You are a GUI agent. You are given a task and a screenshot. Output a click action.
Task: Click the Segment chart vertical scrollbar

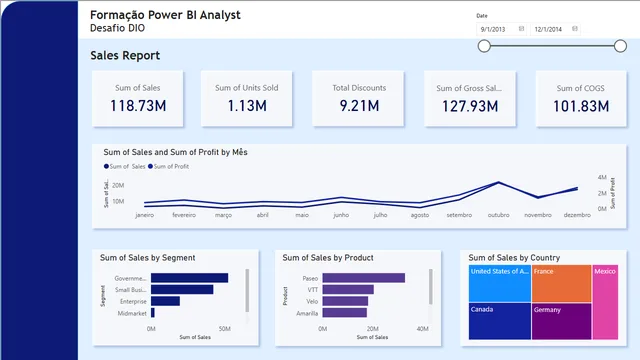[x=247, y=290]
